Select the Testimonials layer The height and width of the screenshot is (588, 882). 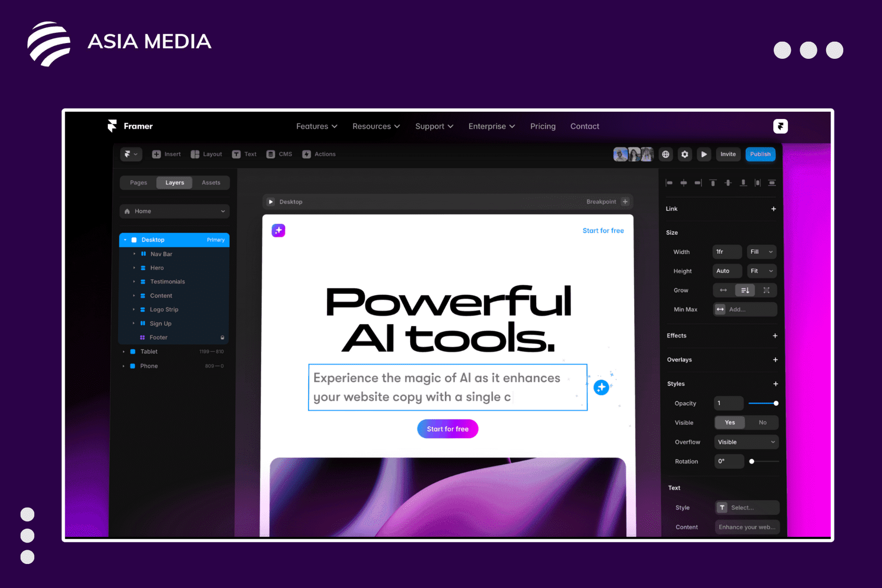click(174, 282)
